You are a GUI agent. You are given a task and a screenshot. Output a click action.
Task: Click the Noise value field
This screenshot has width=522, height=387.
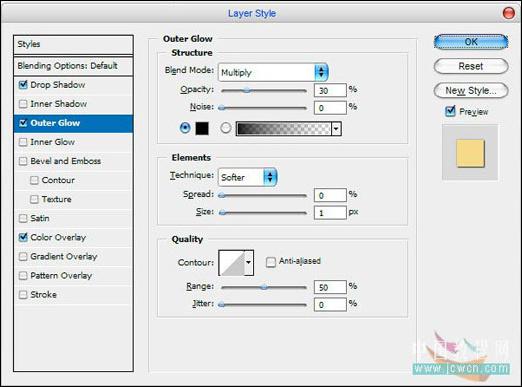[x=330, y=108]
